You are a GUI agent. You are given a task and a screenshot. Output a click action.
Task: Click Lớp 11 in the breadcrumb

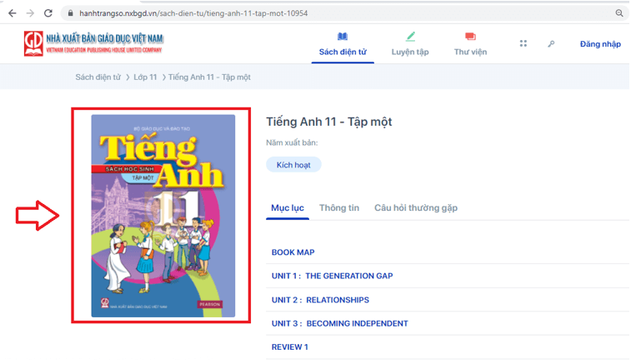145,77
